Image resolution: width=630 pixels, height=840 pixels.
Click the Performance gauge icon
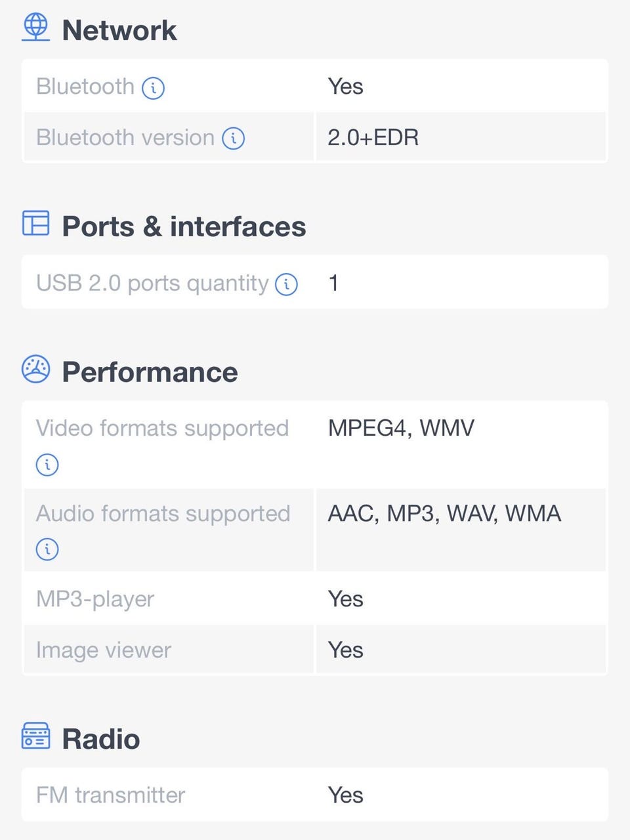coord(35,369)
